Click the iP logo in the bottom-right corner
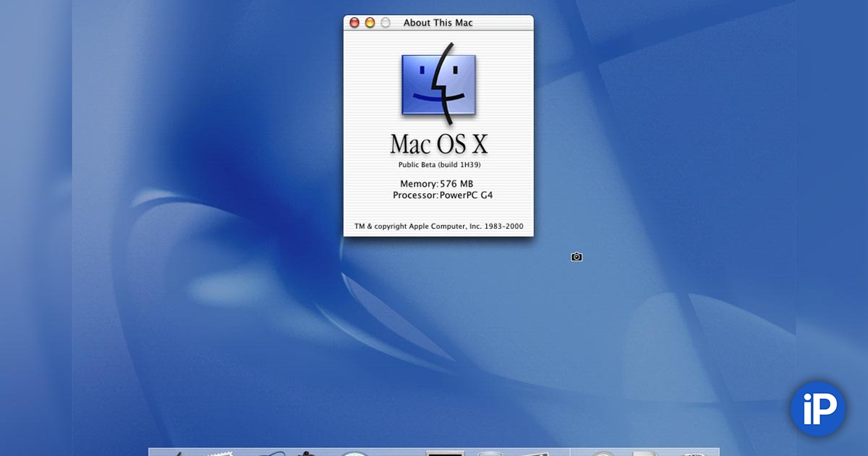The width and height of the screenshot is (868, 456). pyautogui.click(x=817, y=409)
